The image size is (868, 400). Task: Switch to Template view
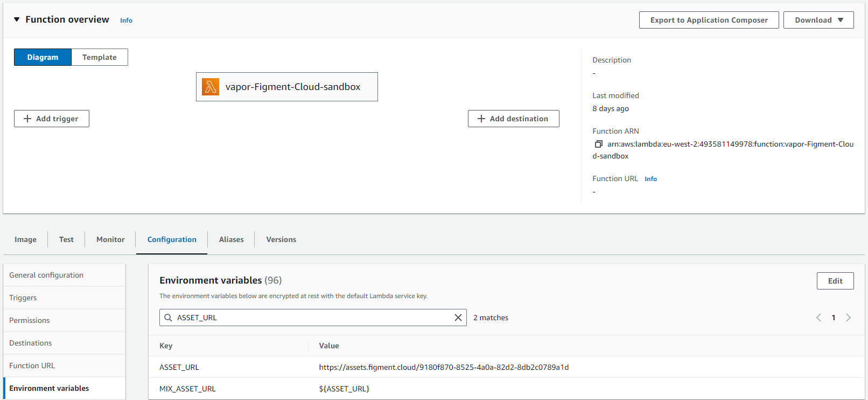tap(99, 57)
